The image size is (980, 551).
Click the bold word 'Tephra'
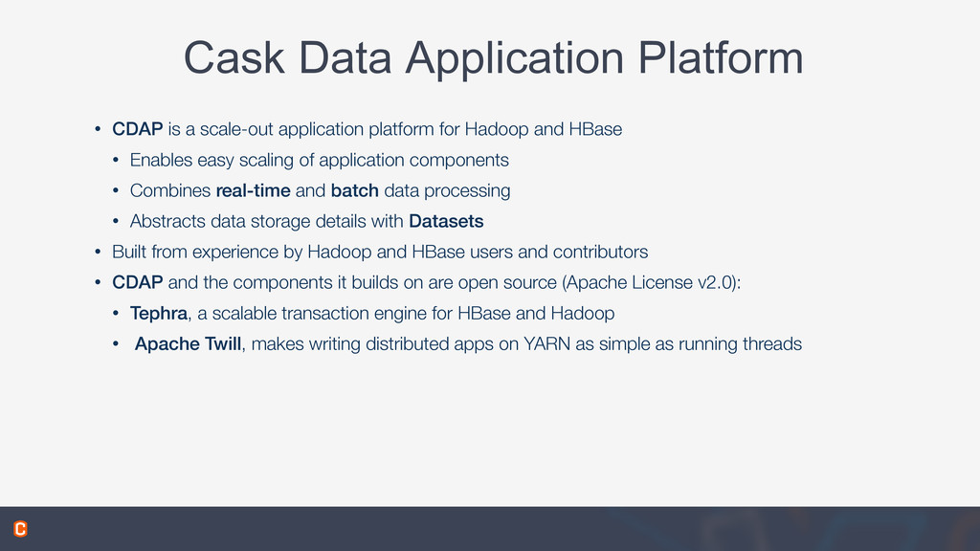click(x=158, y=313)
